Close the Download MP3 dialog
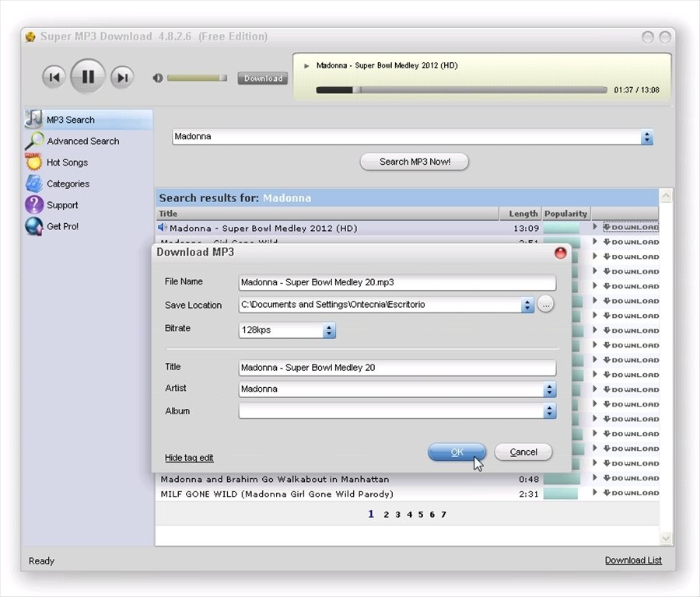This screenshot has width=700, height=597. [560, 253]
